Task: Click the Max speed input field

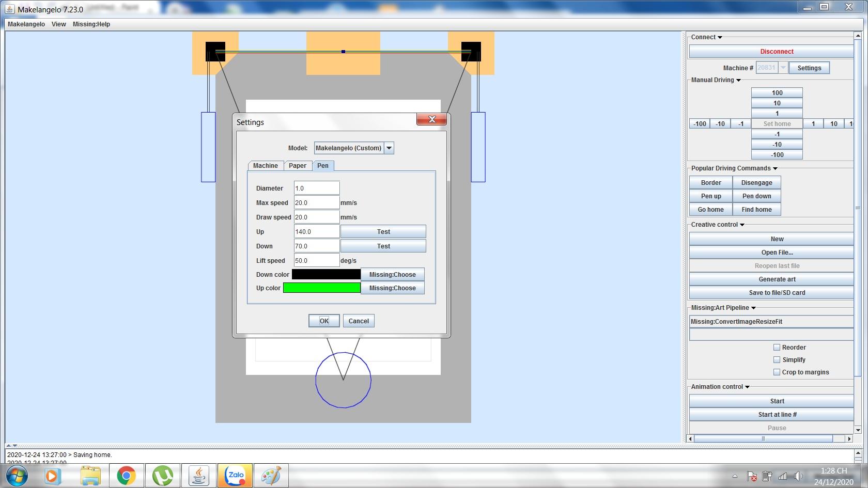Action: point(317,202)
